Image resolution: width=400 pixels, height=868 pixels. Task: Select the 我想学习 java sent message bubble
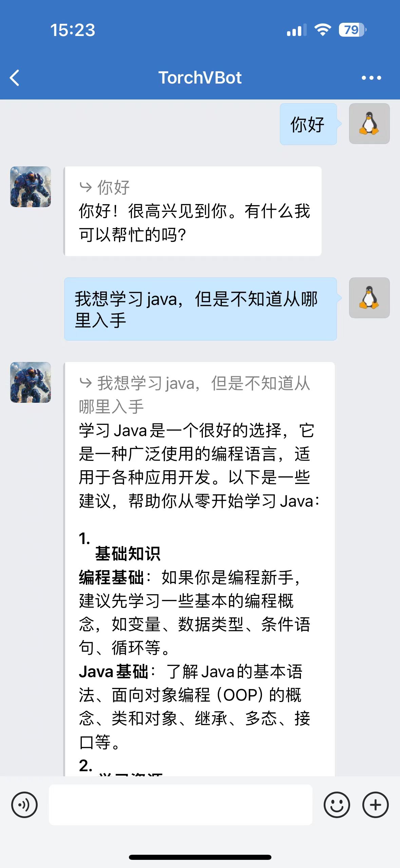point(200,309)
